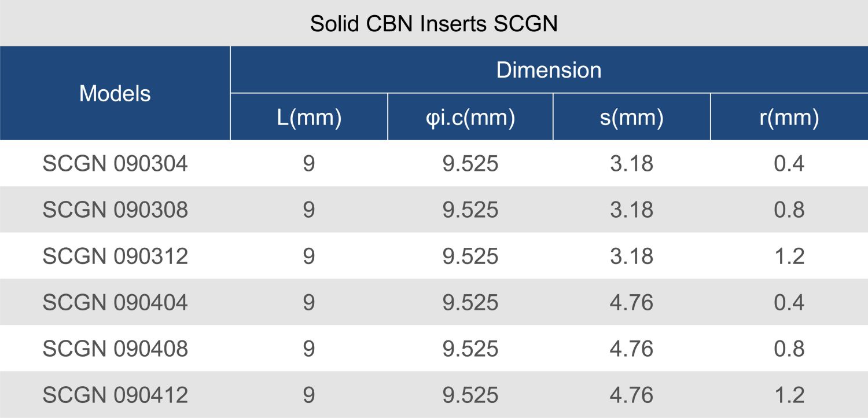
Task: Select the SCGN 090408 row label
Action: pyautogui.click(x=115, y=349)
